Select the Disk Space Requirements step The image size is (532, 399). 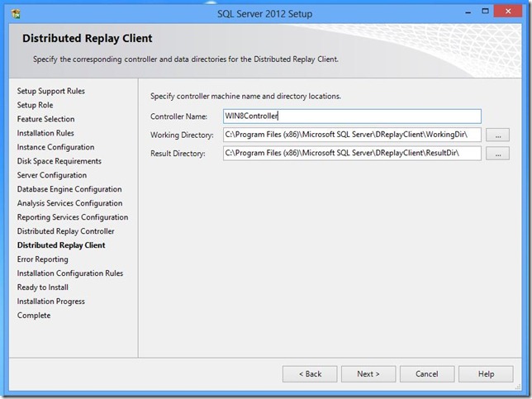(x=59, y=161)
